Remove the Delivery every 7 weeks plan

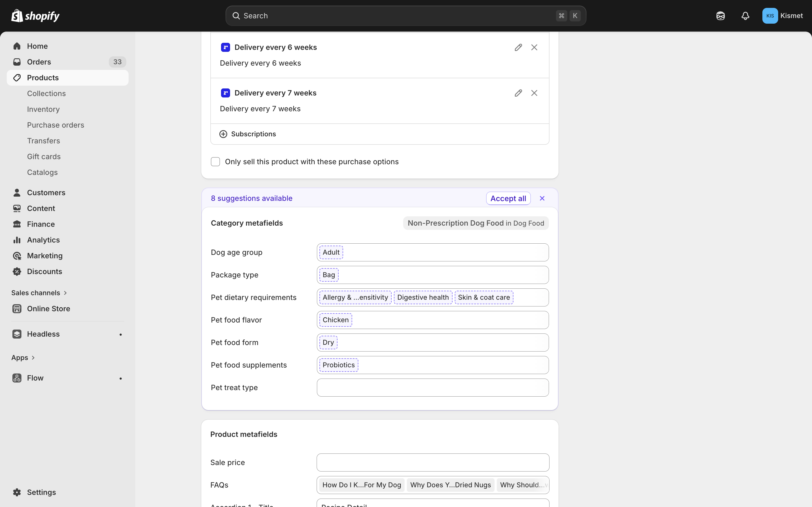click(x=534, y=93)
